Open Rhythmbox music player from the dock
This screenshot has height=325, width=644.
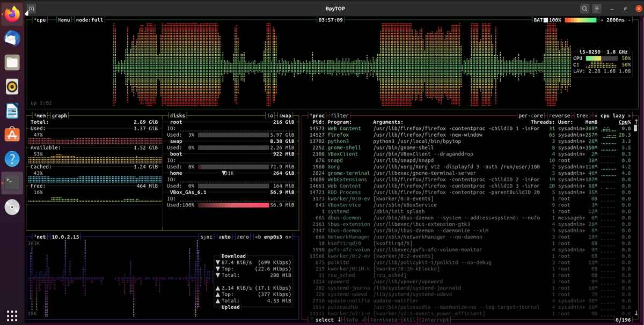12,86
